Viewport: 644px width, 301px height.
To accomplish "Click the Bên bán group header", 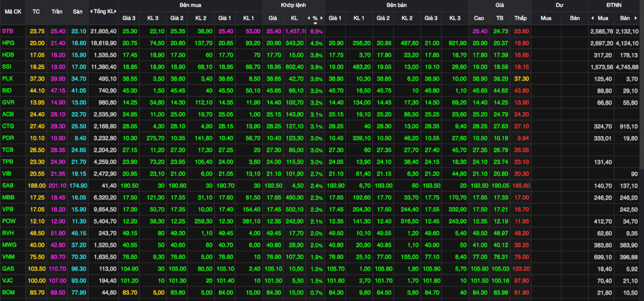I will coord(396,5).
